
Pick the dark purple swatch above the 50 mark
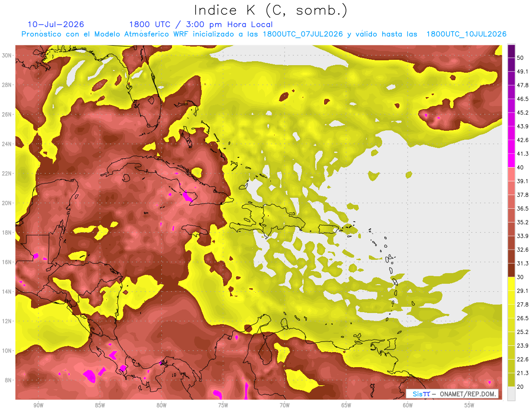[511, 51]
